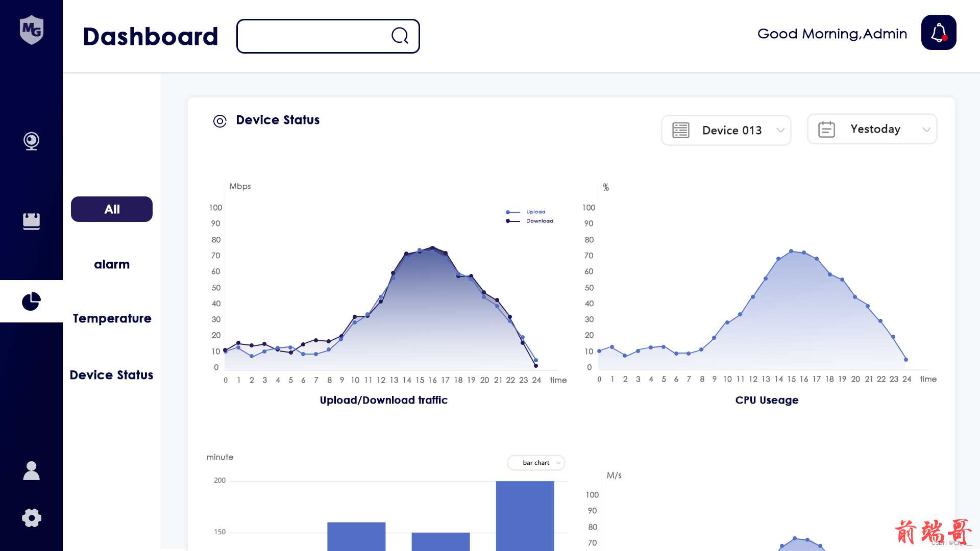Click the Good Morning,Admin greeting
980x551 pixels.
coord(832,34)
